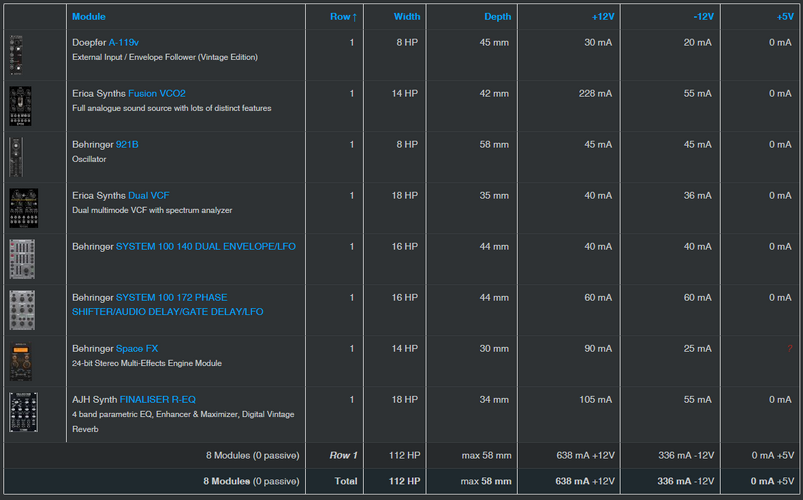
Task: Sort the table by Width column
Action: click(407, 16)
